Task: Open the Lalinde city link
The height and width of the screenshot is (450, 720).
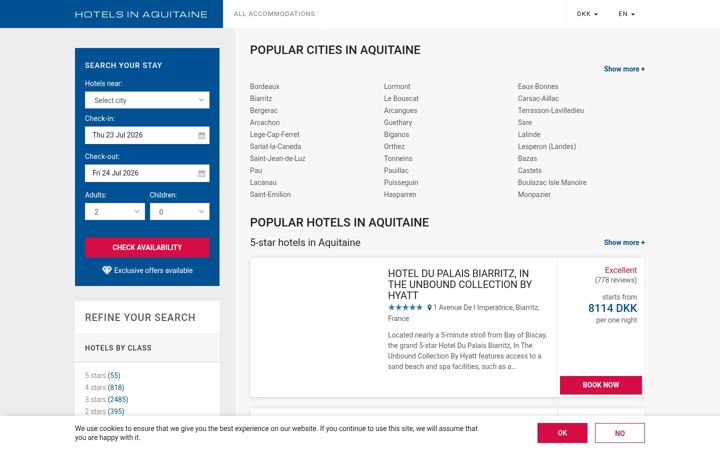Action: (529, 135)
